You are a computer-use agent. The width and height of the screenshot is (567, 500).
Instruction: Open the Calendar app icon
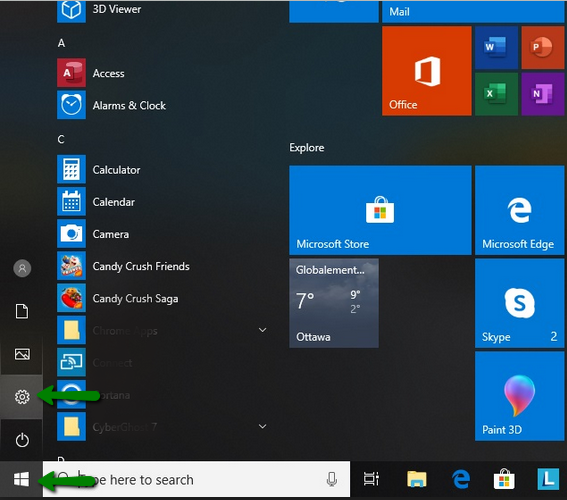pos(71,201)
